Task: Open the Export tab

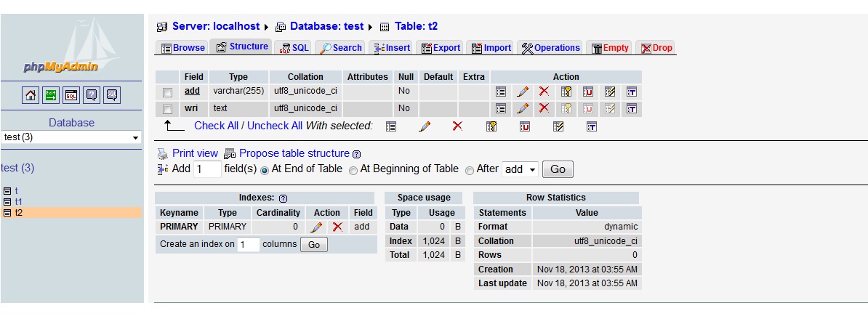Action: pyautogui.click(x=441, y=47)
